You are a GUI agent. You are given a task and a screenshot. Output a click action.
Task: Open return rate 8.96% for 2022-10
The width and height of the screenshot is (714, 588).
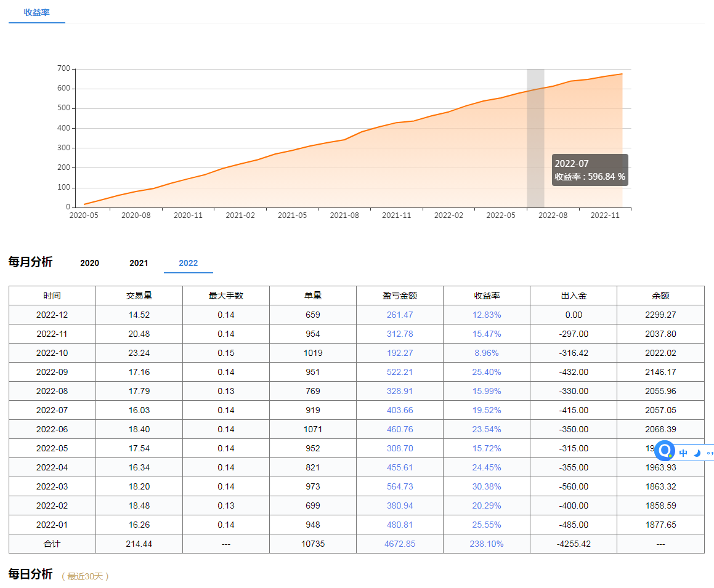487,353
